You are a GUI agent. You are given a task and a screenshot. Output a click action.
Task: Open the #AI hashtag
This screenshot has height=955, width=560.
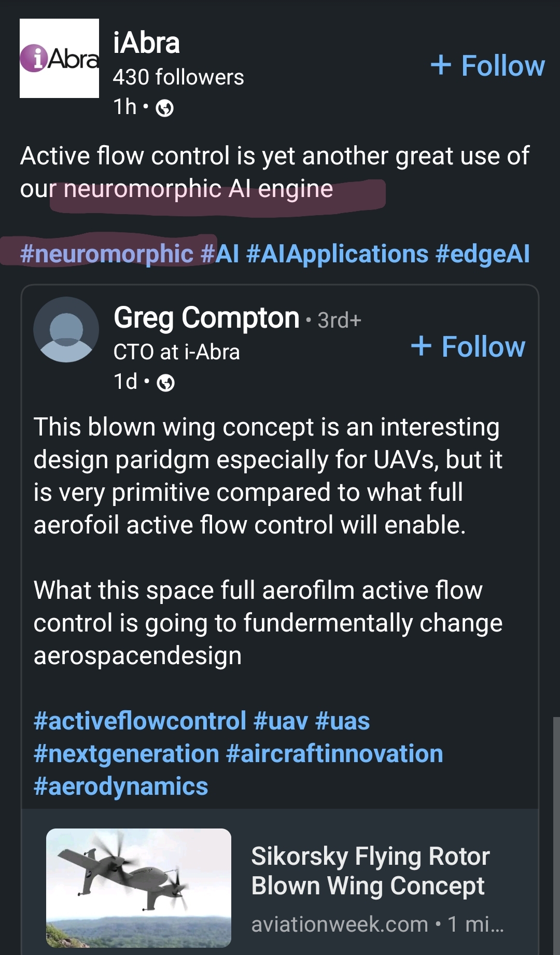tap(220, 254)
